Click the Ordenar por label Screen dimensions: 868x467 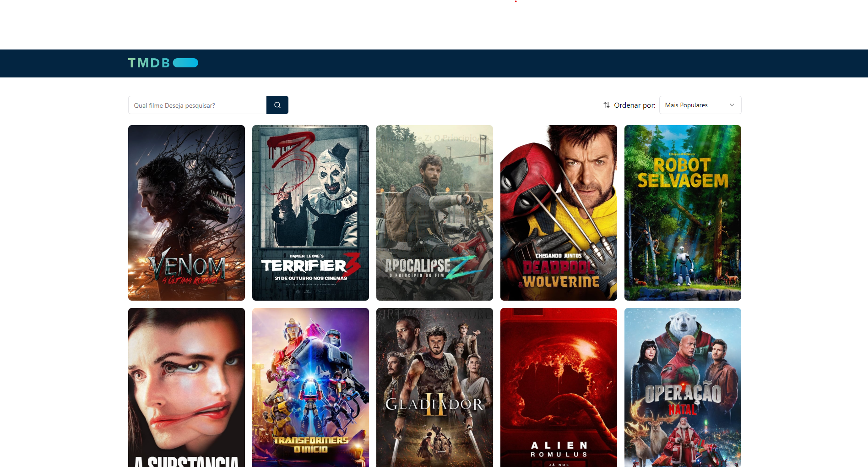pos(635,105)
